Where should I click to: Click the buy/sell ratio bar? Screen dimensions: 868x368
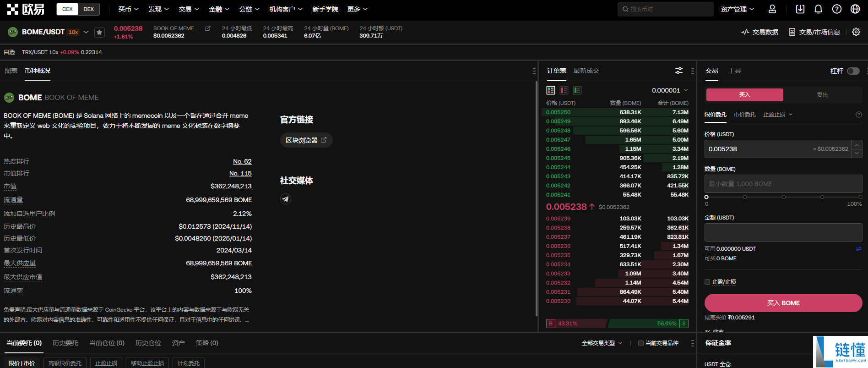click(617, 324)
